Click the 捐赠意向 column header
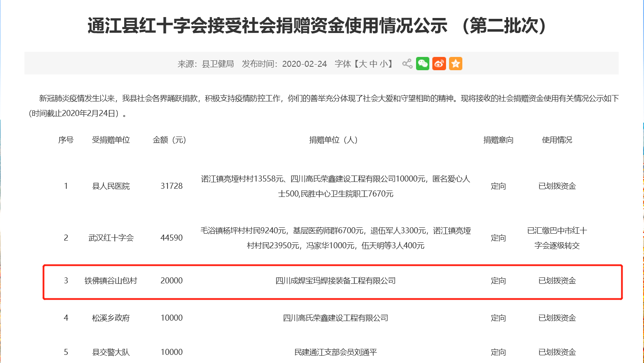Image resolution: width=644 pixels, height=363 pixels. point(498,140)
